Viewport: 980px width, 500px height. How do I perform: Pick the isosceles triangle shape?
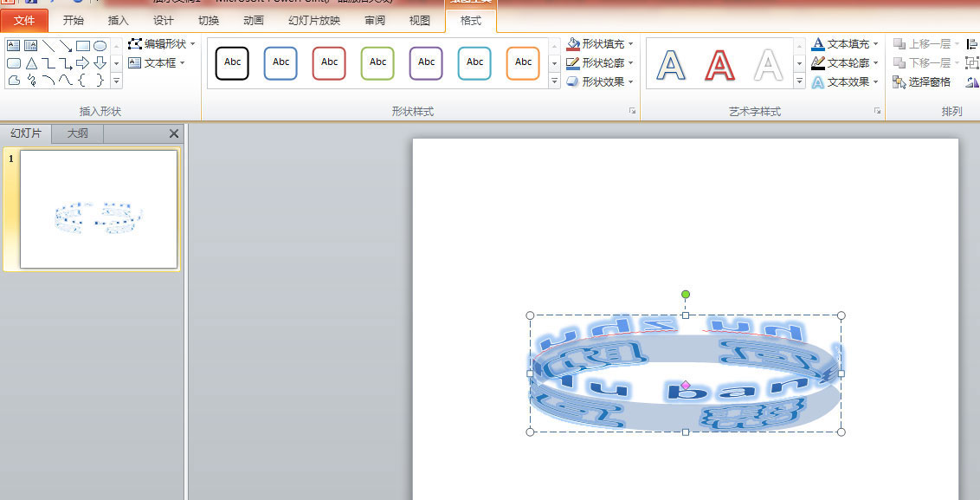tap(31, 63)
